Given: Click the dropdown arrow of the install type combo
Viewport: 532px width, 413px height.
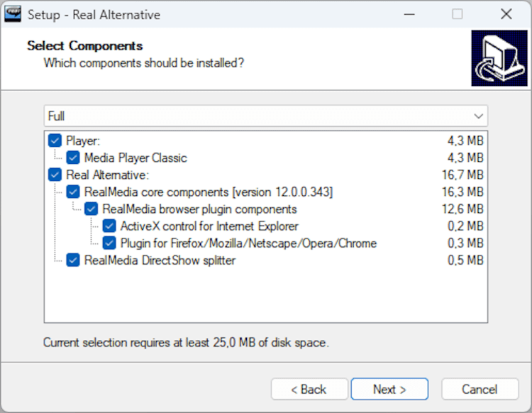Looking at the screenshot, I should click(x=479, y=116).
